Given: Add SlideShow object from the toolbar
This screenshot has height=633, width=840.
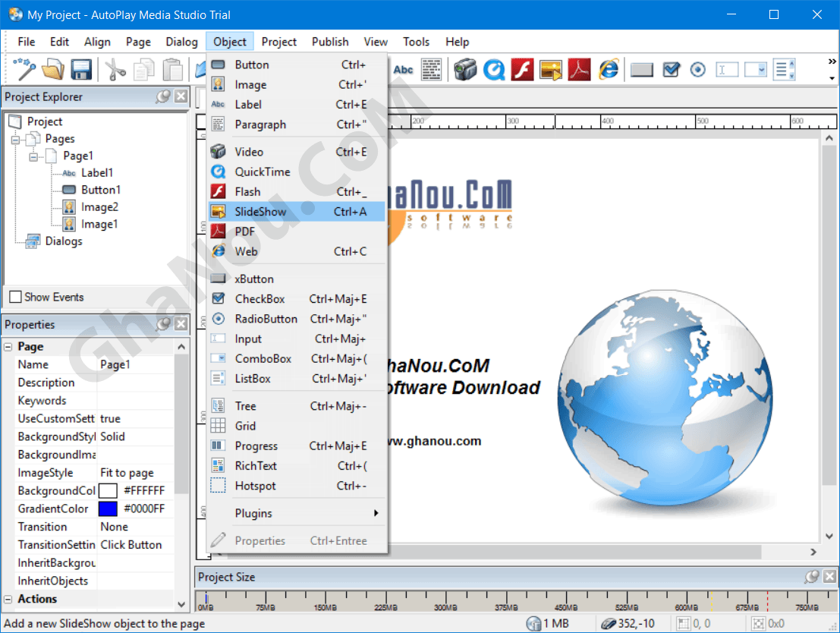Looking at the screenshot, I should coord(551,70).
